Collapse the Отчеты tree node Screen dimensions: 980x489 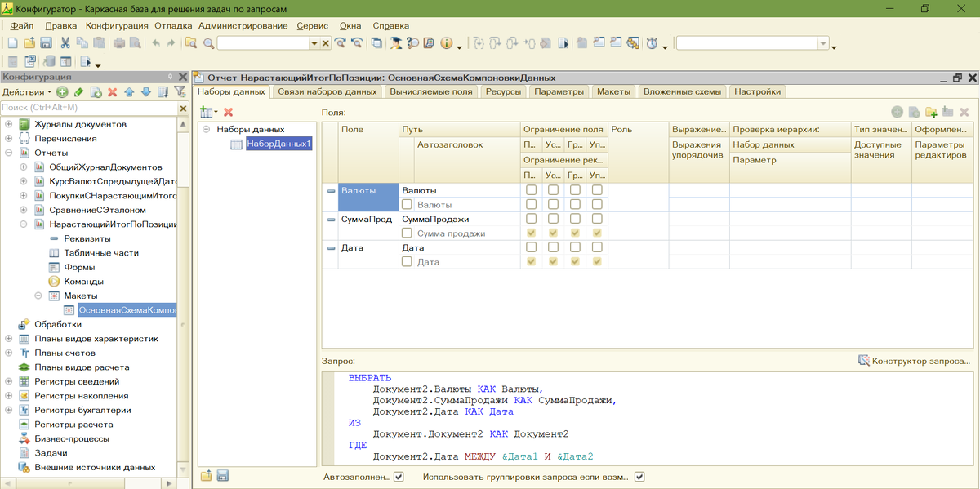point(9,153)
